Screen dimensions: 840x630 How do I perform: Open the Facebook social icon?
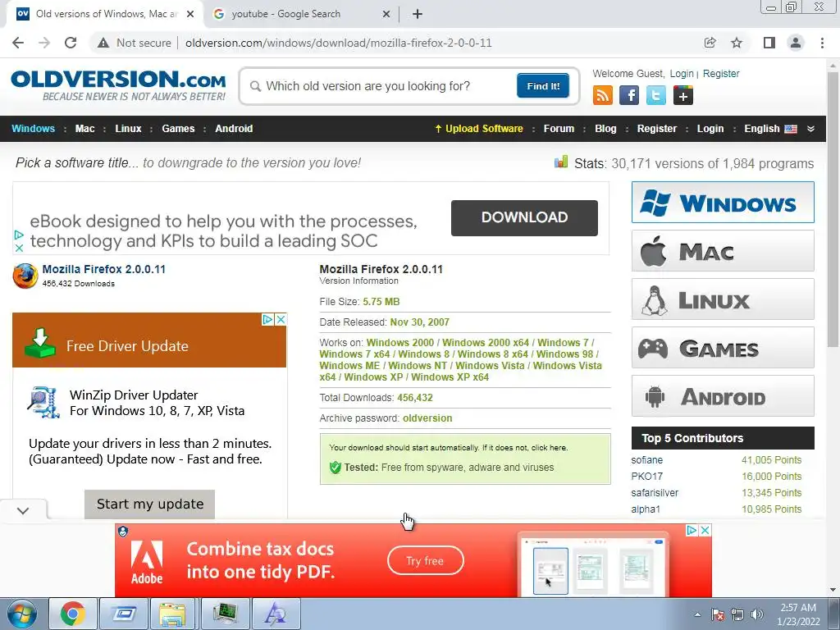tap(629, 96)
